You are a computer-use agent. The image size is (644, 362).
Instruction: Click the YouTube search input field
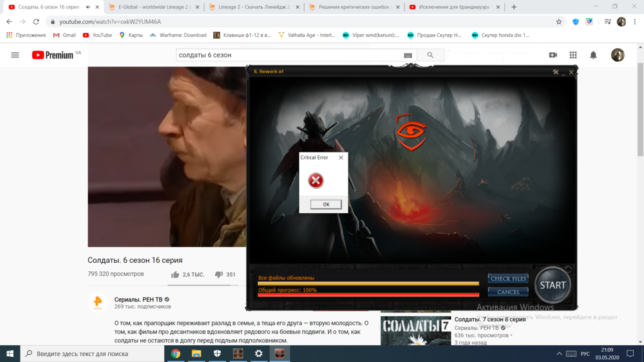coord(290,55)
